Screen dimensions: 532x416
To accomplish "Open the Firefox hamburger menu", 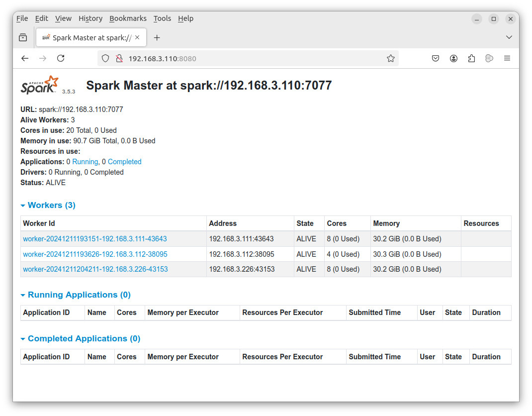I will [x=507, y=58].
